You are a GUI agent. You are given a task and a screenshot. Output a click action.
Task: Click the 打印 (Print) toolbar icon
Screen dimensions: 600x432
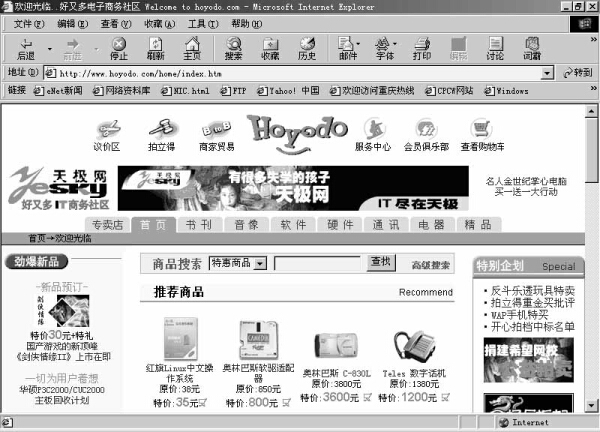tap(422, 49)
